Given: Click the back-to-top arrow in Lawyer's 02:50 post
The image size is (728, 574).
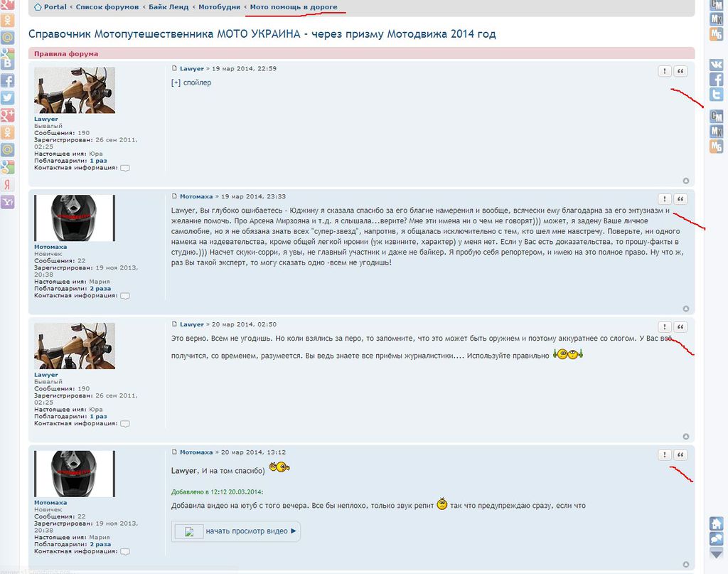Looking at the screenshot, I should point(686,437).
